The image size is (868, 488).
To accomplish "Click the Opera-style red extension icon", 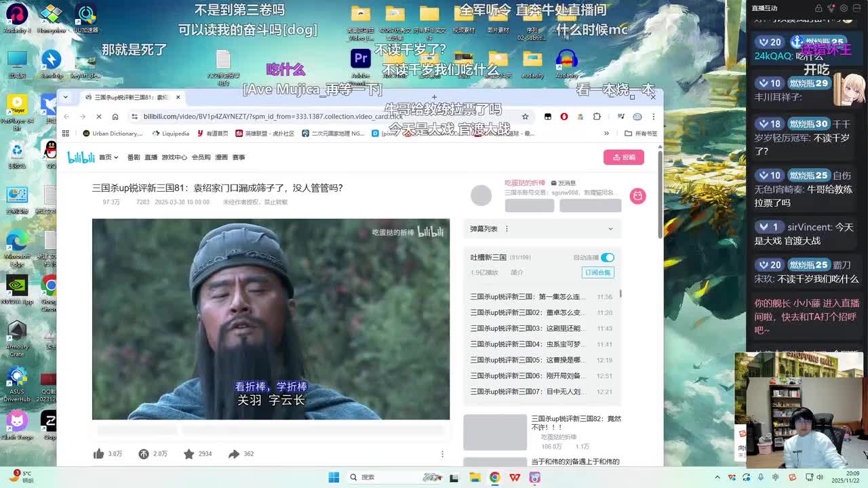I will click(x=564, y=117).
